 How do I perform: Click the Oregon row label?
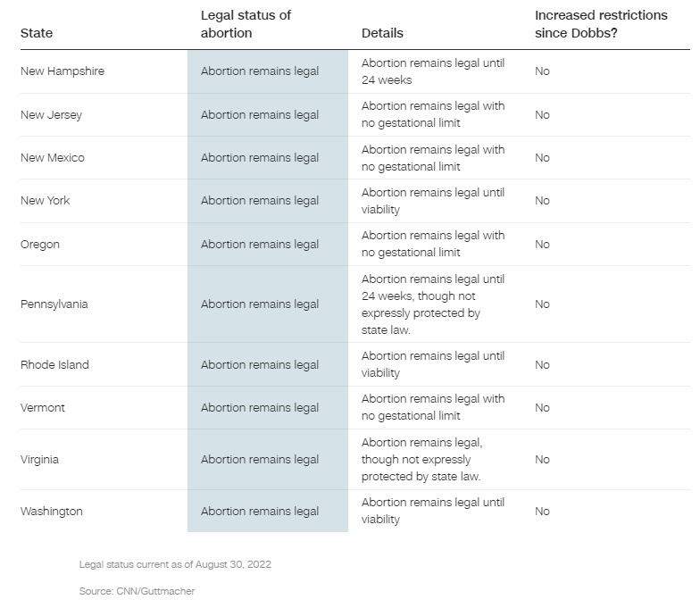(40, 245)
